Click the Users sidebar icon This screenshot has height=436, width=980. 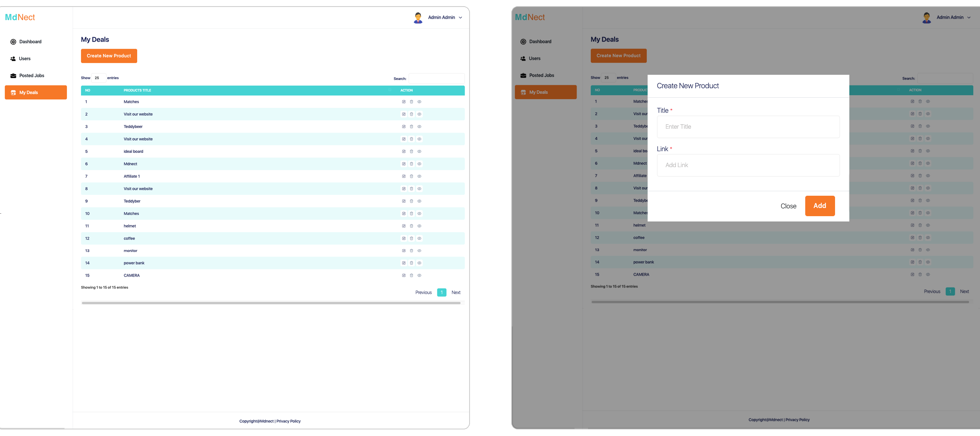tap(13, 58)
